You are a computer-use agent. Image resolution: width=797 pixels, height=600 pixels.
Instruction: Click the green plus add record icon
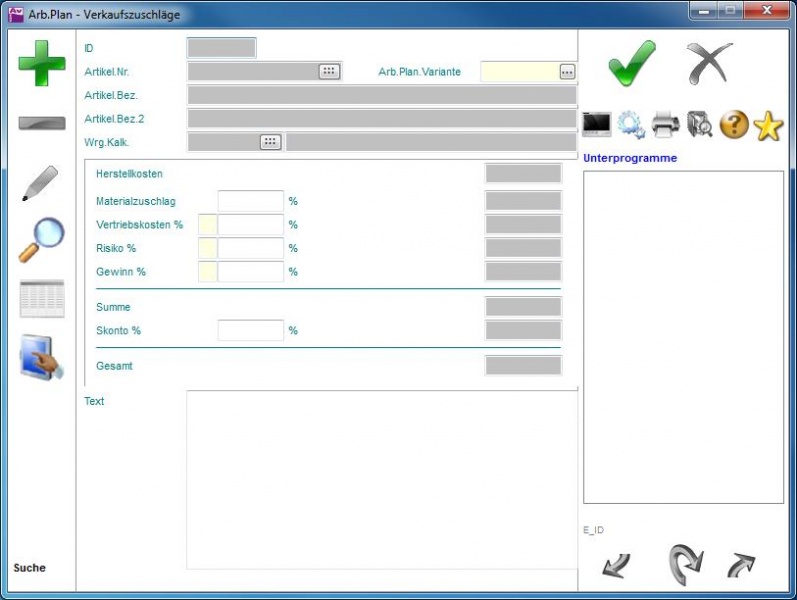click(x=41, y=63)
